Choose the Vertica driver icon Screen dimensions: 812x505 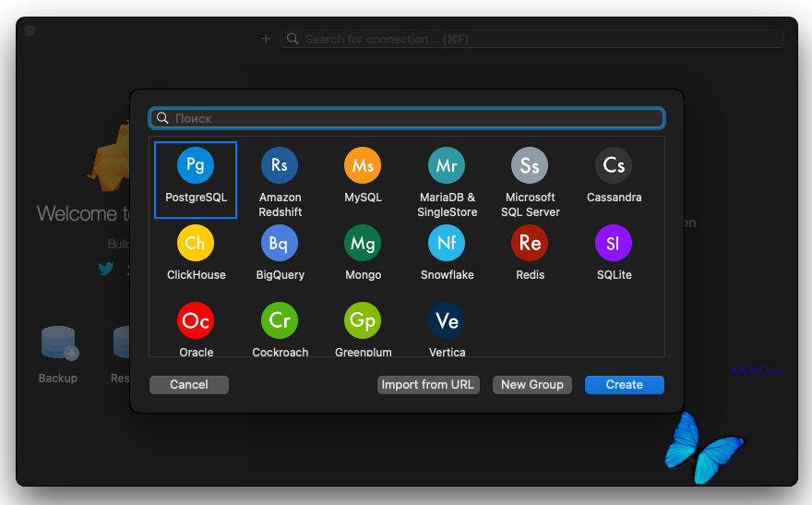tap(447, 320)
